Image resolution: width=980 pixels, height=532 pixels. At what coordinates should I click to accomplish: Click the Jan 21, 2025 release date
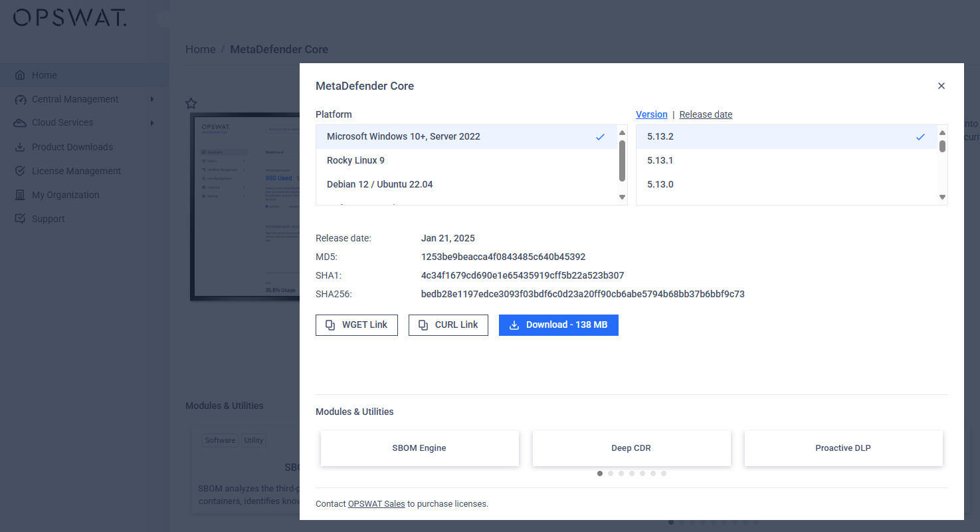point(448,238)
